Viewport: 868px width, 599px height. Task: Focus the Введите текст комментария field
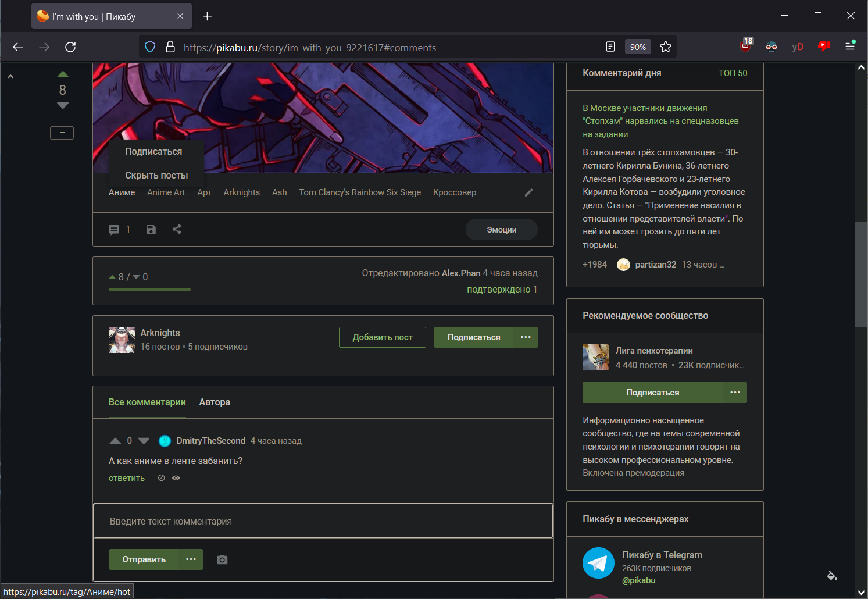pyautogui.click(x=323, y=521)
